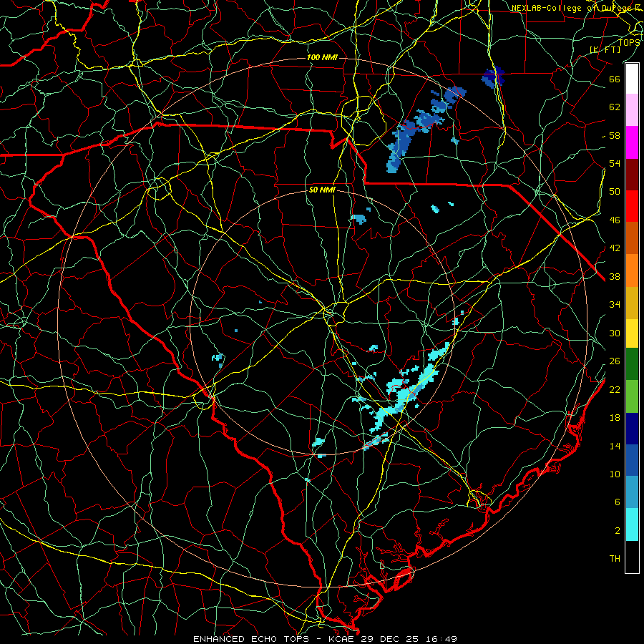This screenshot has height=644, width=644.
Task: Click the '50 NMI' range ring label
Action: (x=323, y=190)
